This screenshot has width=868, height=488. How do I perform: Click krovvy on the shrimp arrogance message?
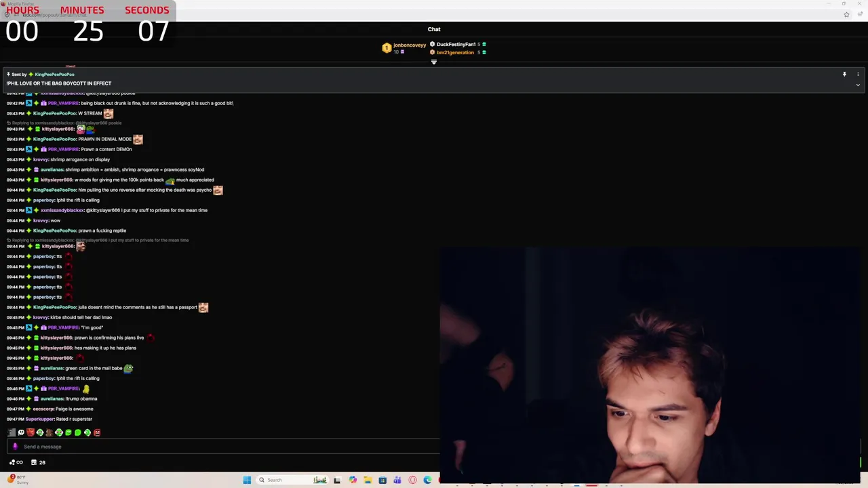coord(41,159)
